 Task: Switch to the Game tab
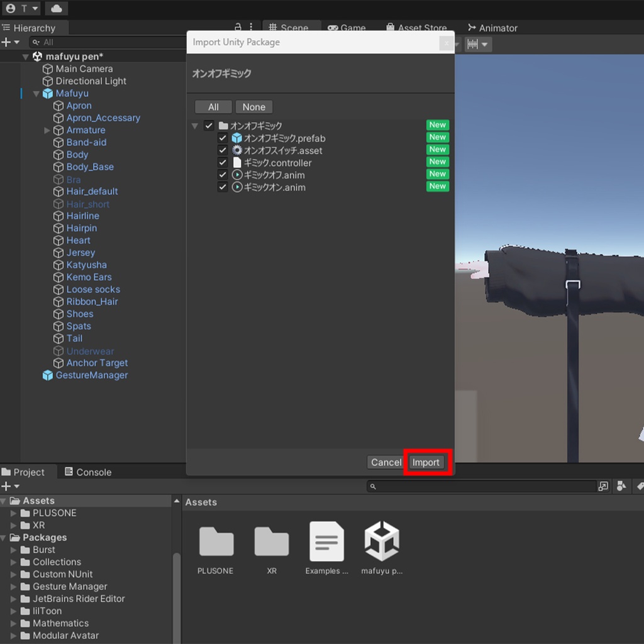pos(347,28)
